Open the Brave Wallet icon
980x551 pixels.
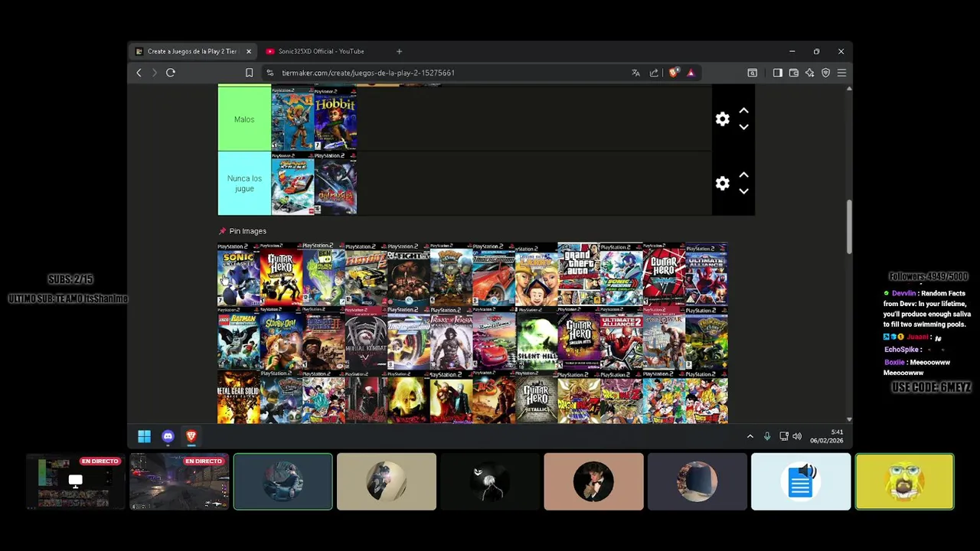(794, 73)
